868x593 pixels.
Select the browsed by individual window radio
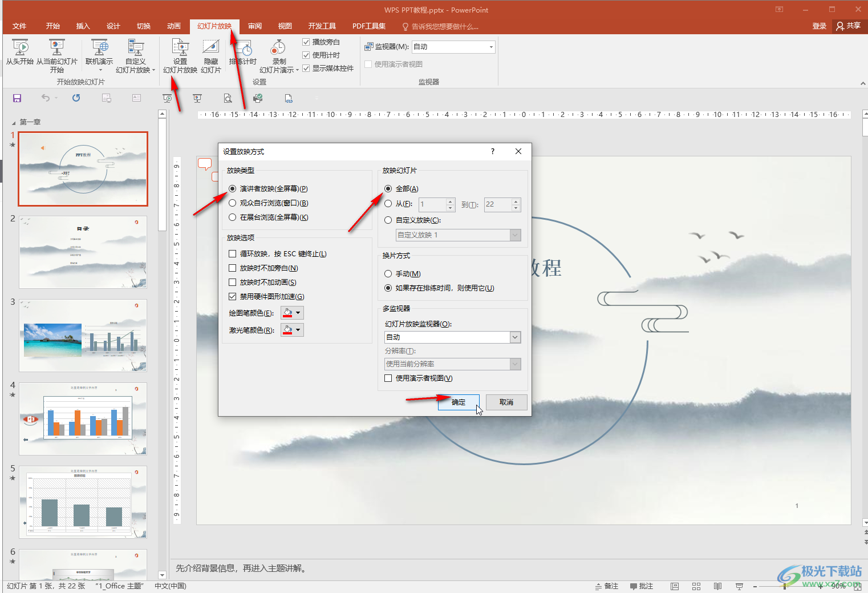[x=232, y=203]
